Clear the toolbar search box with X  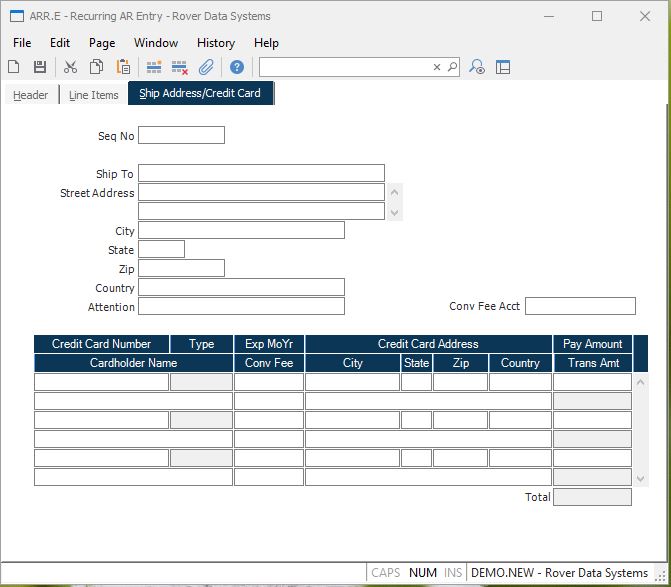(x=437, y=67)
